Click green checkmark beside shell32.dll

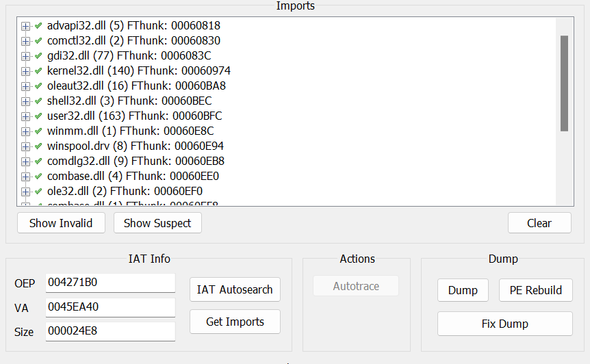coord(38,101)
